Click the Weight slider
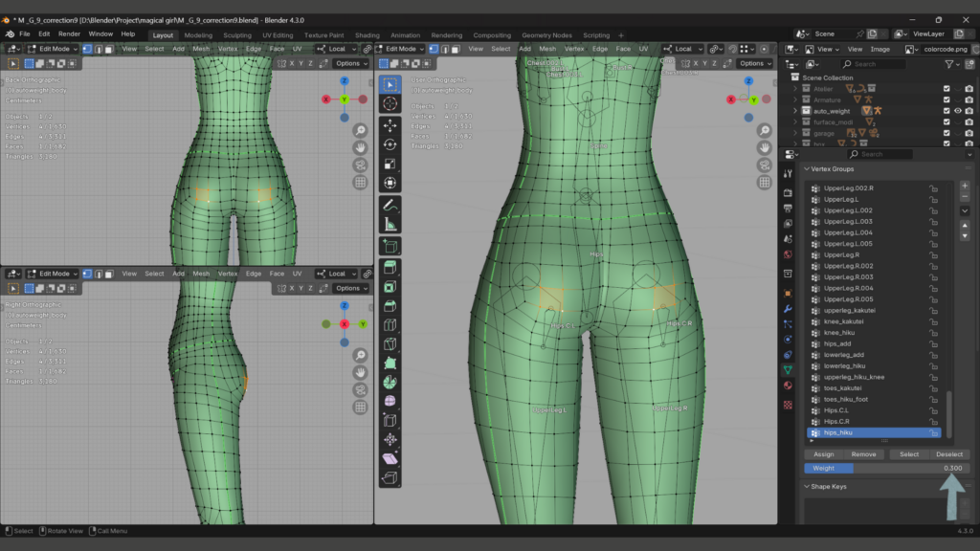The width and height of the screenshot is (980, 551). tap(886, 468)
